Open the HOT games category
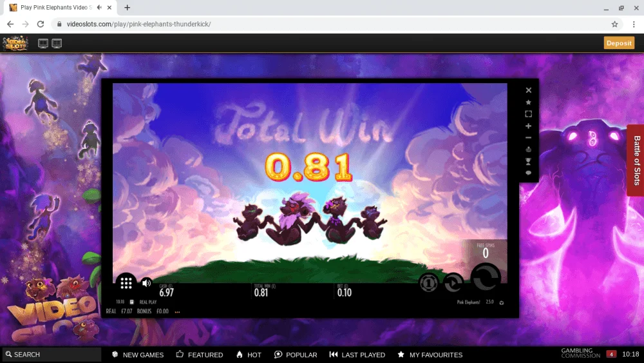Viewport: 644px width, 363px height. click(x=249, y=355)
